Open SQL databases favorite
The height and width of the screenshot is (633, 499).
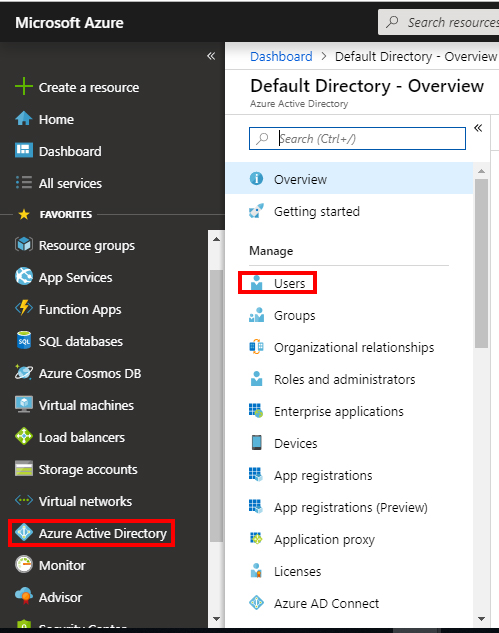point(81,342)
